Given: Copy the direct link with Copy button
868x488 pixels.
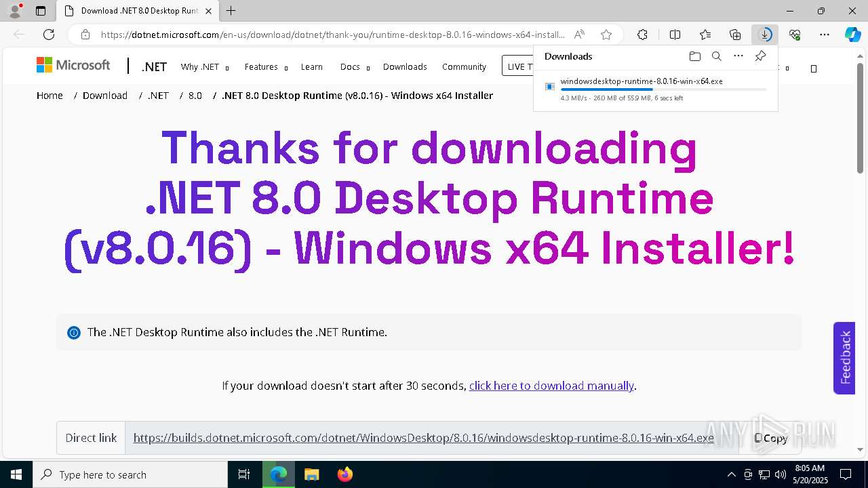Looking at the screenshot, I should point(770,438).
